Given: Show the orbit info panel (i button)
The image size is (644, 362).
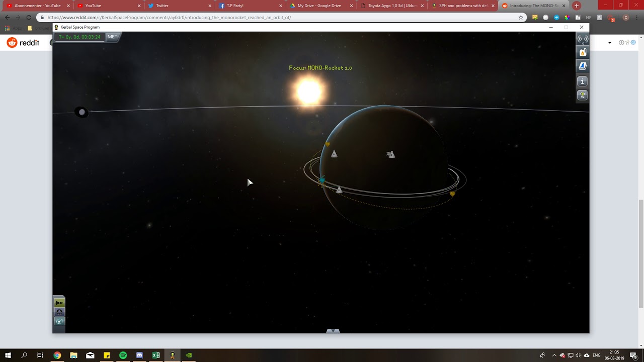Looking at the screenshot, I should click(583, 81).
